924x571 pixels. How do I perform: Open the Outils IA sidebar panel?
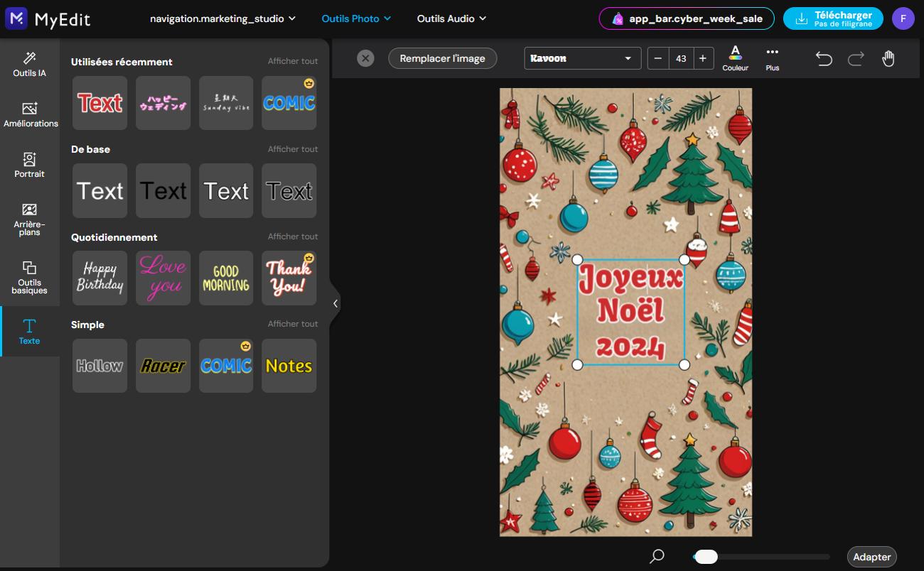[29, 64]
